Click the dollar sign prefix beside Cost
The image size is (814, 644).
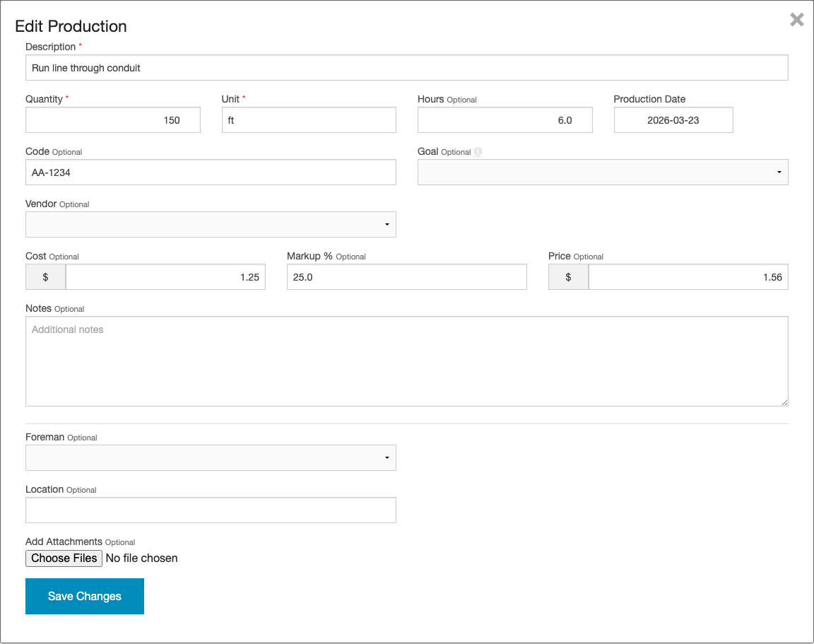coord(45,276)
